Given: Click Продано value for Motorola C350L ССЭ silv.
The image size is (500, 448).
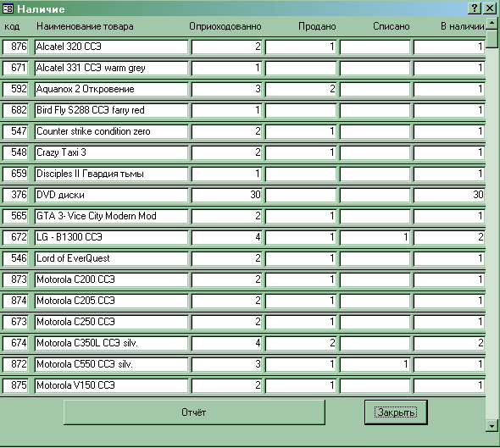Looking at the screenshot, I should click(x=301, y=343).
